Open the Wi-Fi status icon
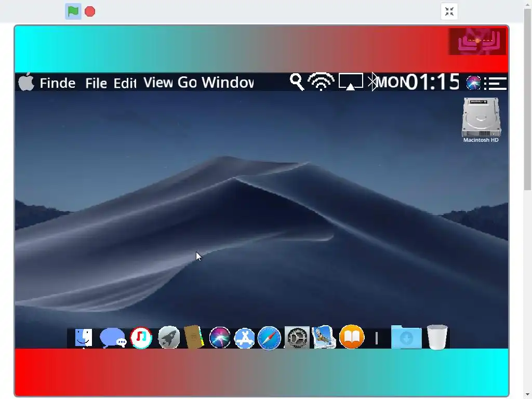This screenshot has width=532, height=399. click(x=321, y=82)
